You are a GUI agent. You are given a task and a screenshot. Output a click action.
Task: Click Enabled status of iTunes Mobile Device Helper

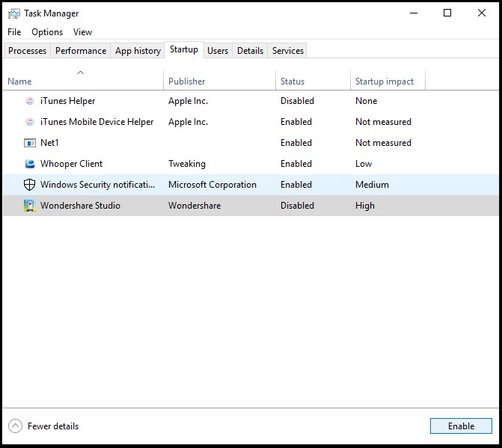(x=296, y=122)
